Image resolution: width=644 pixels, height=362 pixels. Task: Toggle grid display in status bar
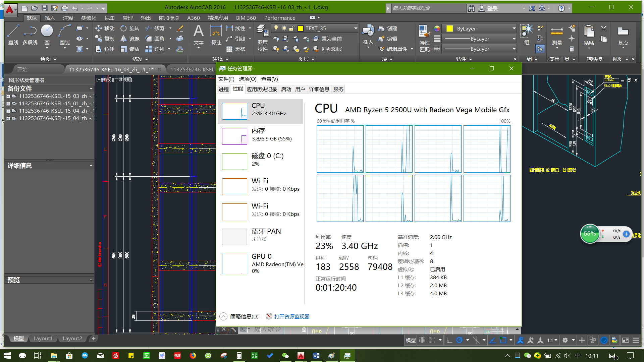(x=422, y=340)
